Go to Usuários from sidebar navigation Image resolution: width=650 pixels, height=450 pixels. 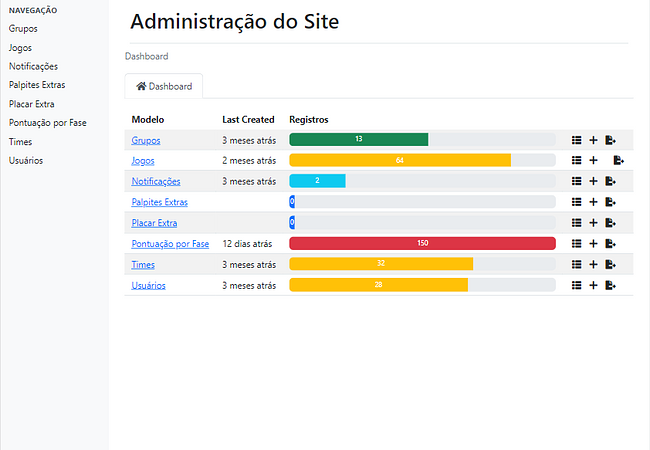click(26, 160)
